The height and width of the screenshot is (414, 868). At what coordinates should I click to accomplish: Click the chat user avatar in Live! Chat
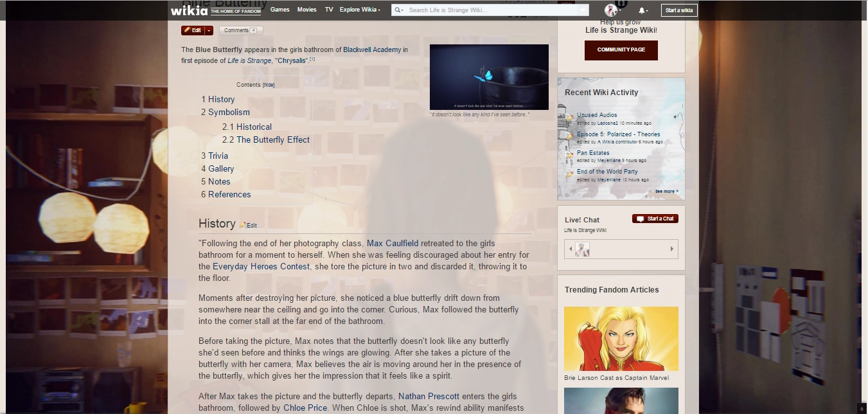[582, 249]
